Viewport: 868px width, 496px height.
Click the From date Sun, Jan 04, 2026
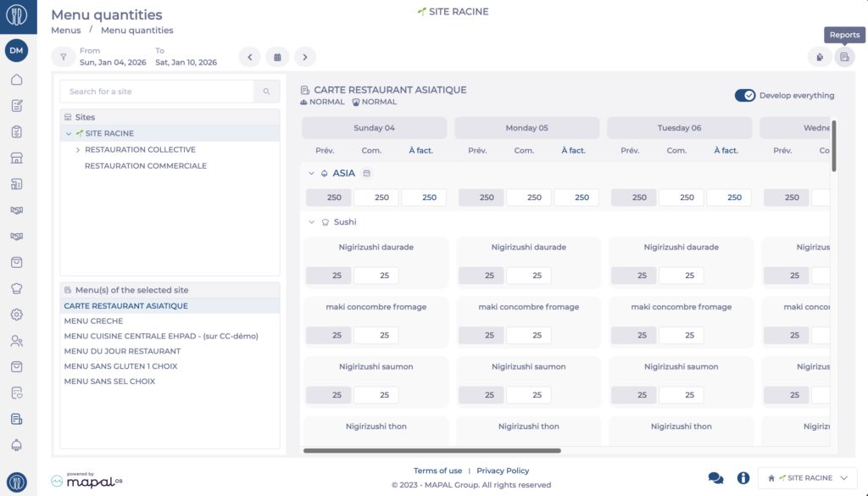[x=113, y=63]
